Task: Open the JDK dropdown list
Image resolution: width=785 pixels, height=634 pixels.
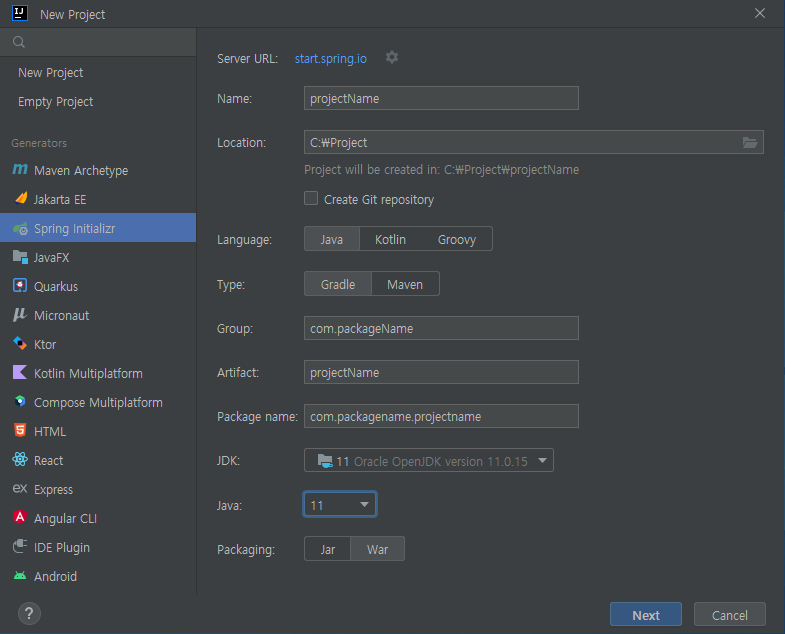Action: tap(429, 460)
